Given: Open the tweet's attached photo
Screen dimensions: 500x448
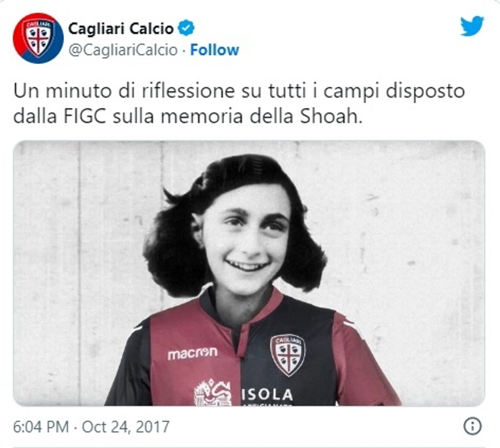Looking at the screenshot, I should [249, 273].
